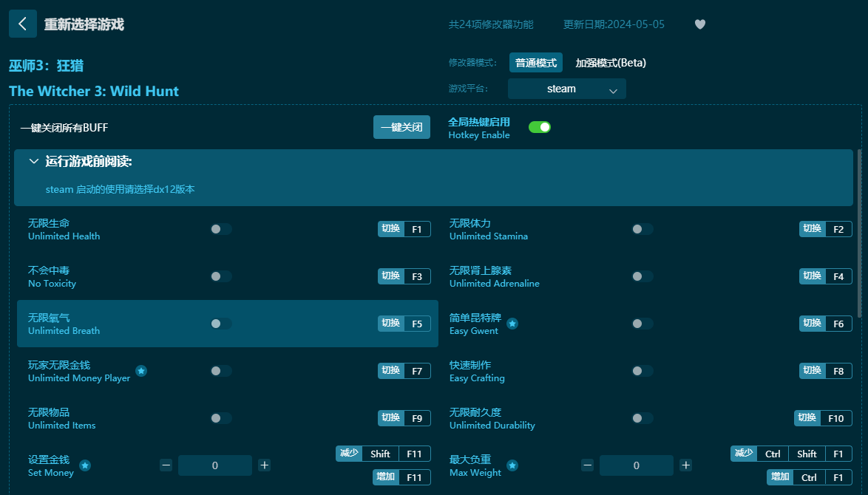Click 切换 F10 hotkey button

(823, 418)
